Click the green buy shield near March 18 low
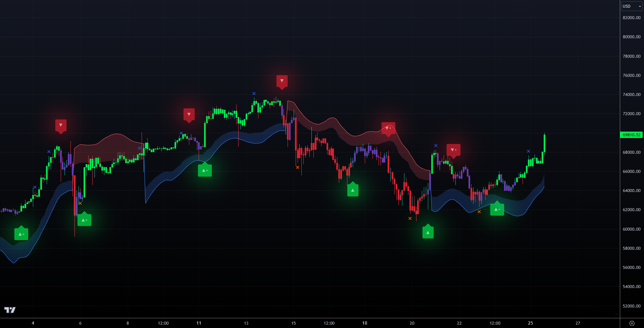 [353, 189]
